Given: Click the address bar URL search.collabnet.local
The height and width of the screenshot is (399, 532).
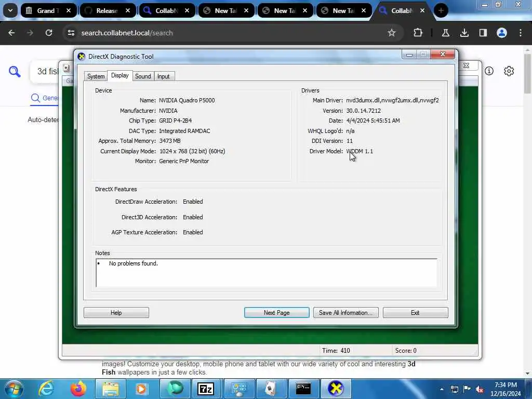Looking at the screenshot, I should coord(127,33).
